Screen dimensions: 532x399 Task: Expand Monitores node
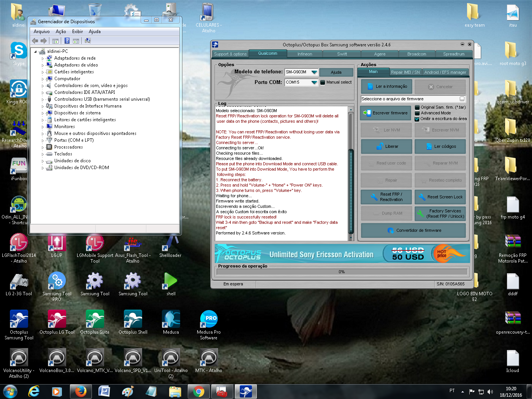coord(43,127)
